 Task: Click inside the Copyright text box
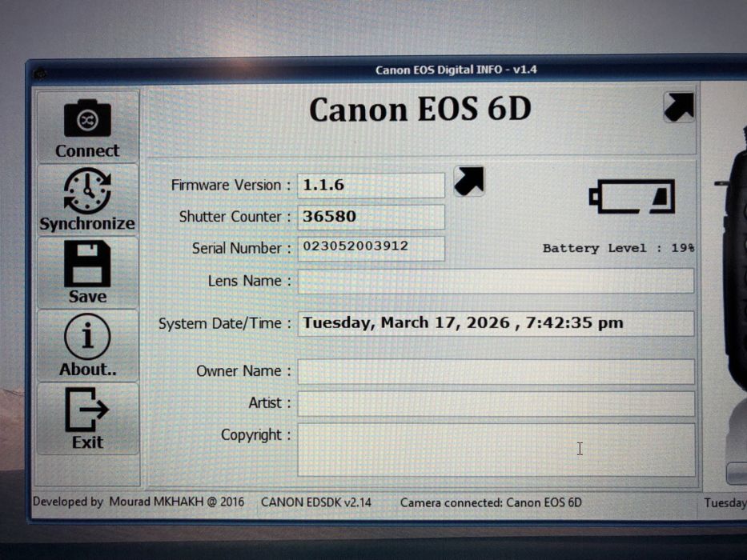coord(496,450)
